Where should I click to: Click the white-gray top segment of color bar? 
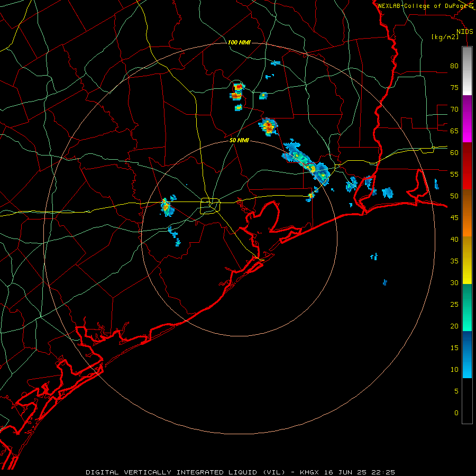(467, 71)
